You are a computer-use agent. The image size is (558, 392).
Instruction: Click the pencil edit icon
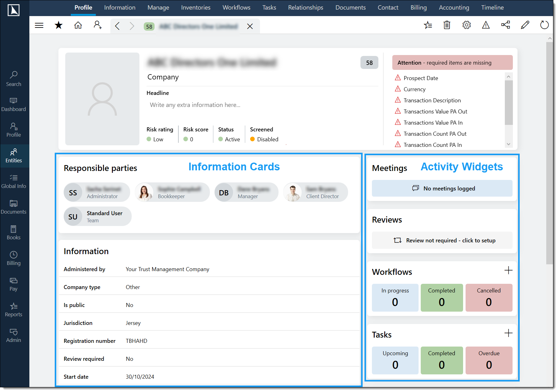click(525, 25)
